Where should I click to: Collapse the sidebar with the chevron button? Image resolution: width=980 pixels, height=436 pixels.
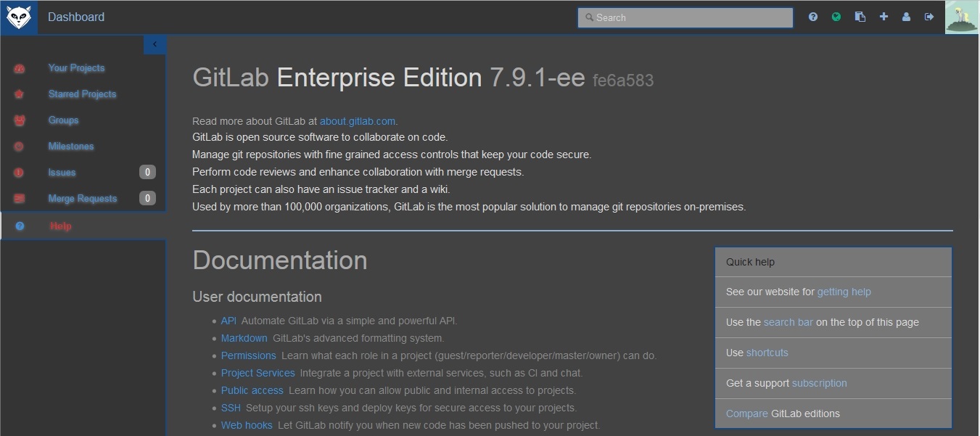(x=155, y=44)
